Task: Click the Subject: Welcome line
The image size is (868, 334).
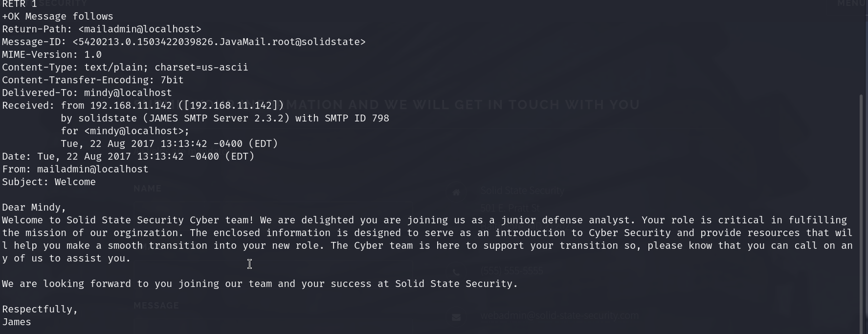Action: [49, 182]
